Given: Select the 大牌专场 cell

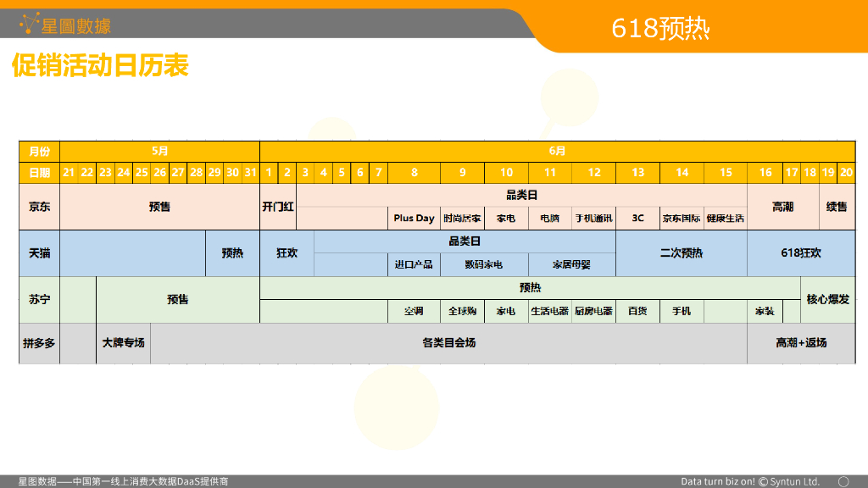Looking at the screenshot, I should point(123,343).
